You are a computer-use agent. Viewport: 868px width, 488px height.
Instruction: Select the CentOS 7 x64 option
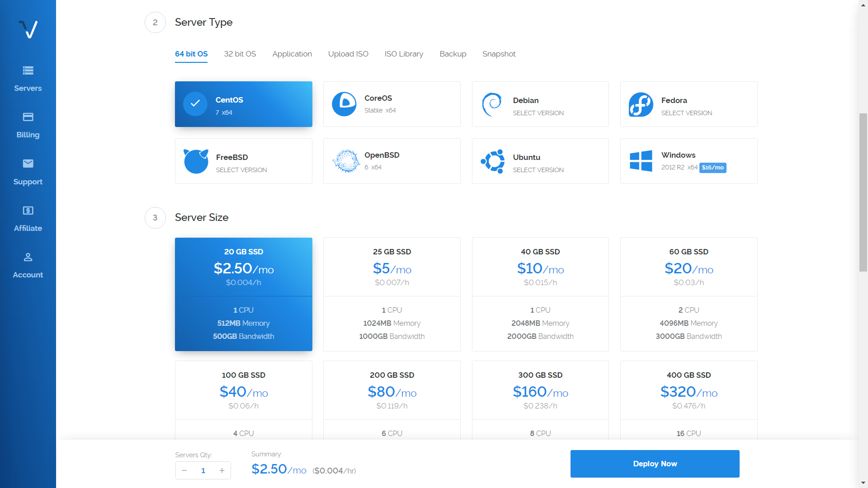coord(244,104)
